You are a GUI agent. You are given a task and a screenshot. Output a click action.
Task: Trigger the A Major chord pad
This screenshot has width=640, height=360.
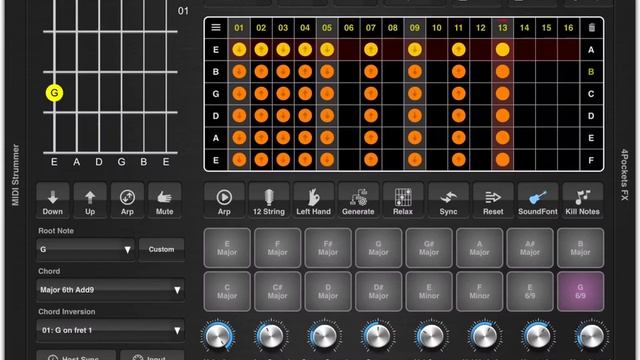click(x=479, y=248)
